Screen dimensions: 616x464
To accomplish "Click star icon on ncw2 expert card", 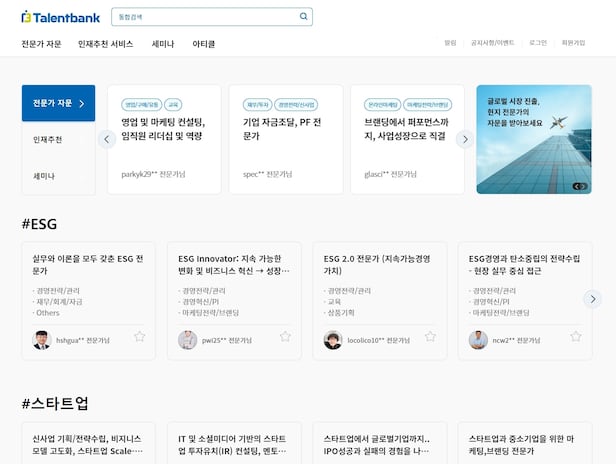I will [x=576, y=337].
